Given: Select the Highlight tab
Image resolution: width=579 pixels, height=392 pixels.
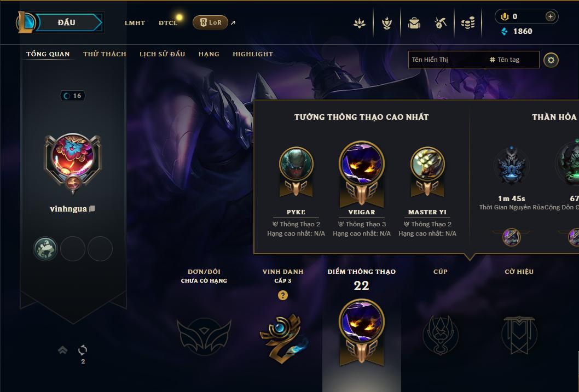Looking at the screenshot, I should coord(253,54).
